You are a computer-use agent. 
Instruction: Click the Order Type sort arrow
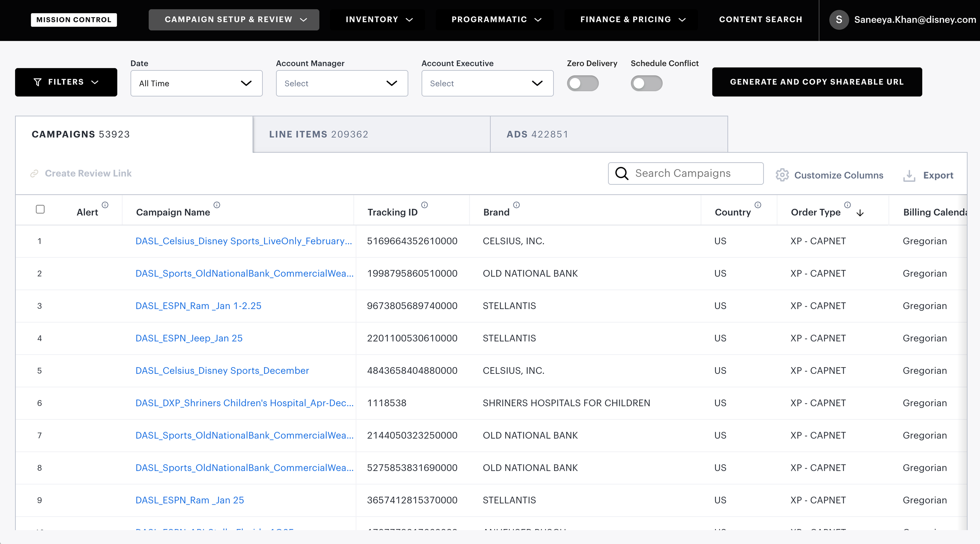(860, 213)
